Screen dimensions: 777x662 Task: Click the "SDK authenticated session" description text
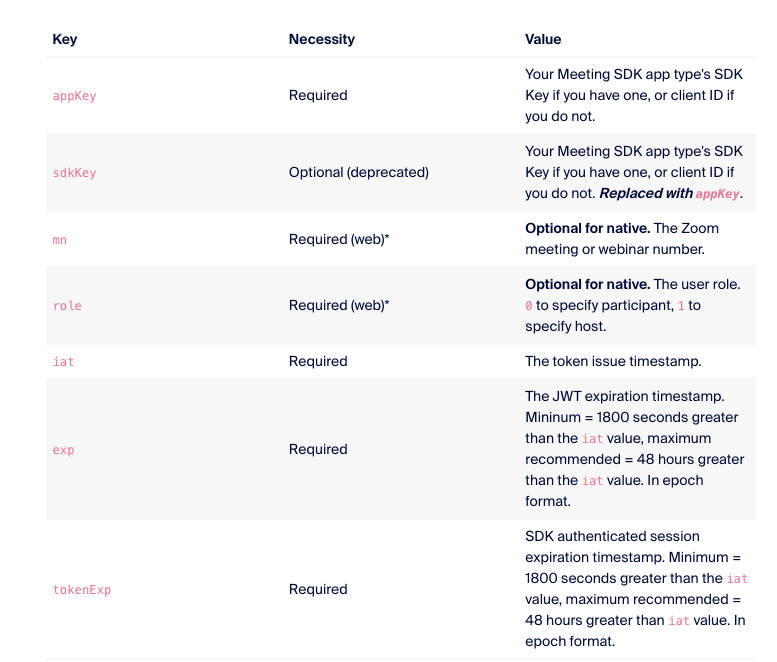612,536
